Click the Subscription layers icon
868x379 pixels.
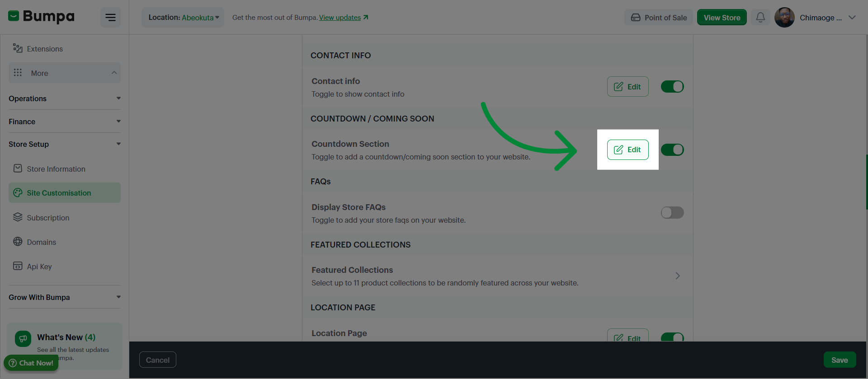click(18, 217)
